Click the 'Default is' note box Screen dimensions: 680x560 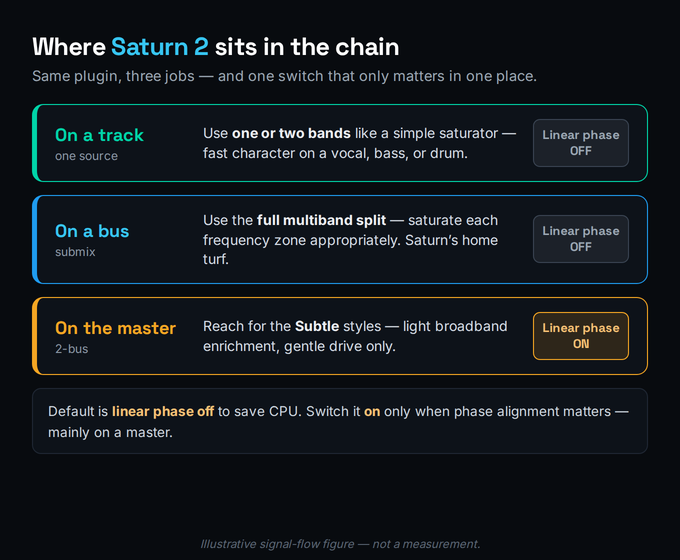coord(340,421)
